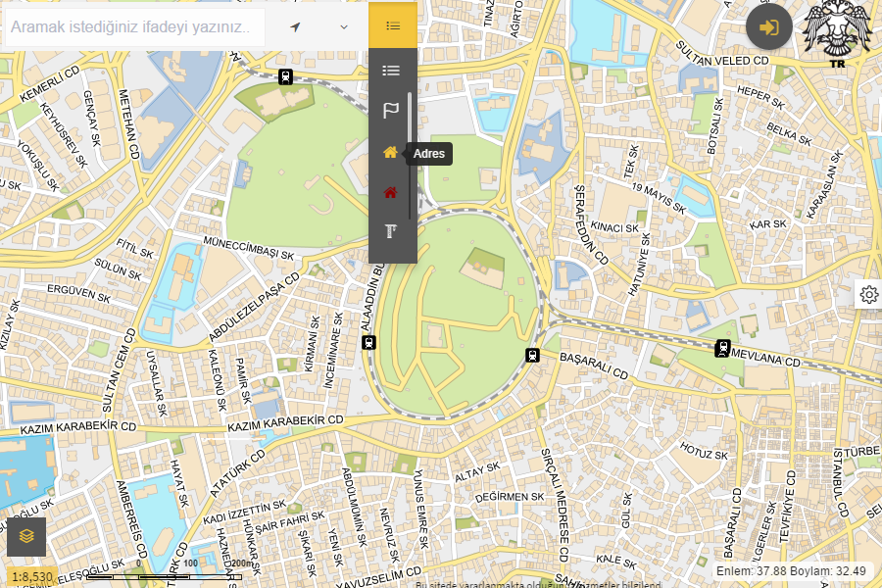Viewport: 882px width, 588px height.
Task: Click the tram station icon near Mevlana Cd
Action: click(x=722, y=347)
